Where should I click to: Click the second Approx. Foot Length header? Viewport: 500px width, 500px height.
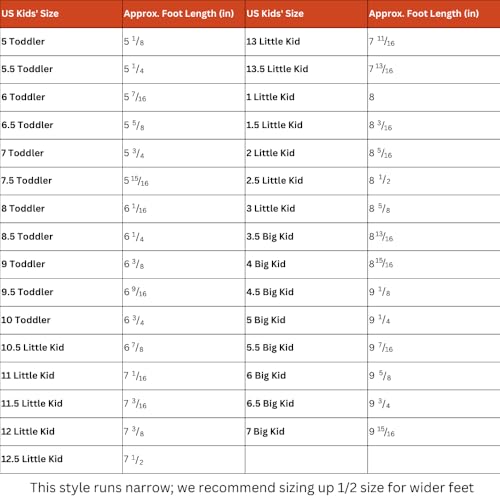pyautogui.click(x=424, y=14)
